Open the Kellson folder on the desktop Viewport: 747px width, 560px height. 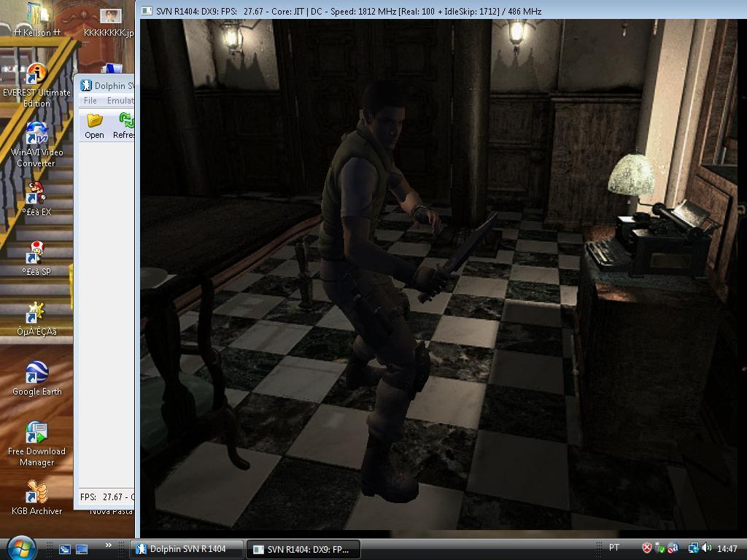tap(36, 19)
